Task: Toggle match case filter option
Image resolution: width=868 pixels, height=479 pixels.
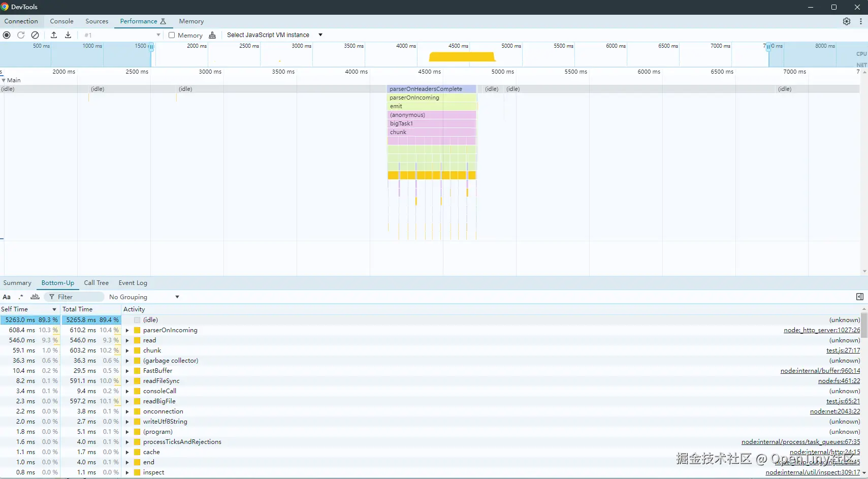Action: (7, 297)
